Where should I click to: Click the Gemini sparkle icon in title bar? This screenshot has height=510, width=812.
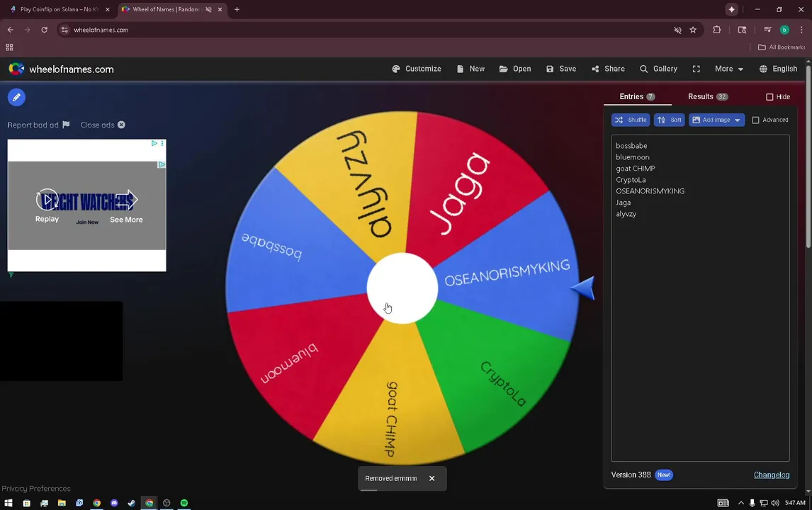coord(731,9)
